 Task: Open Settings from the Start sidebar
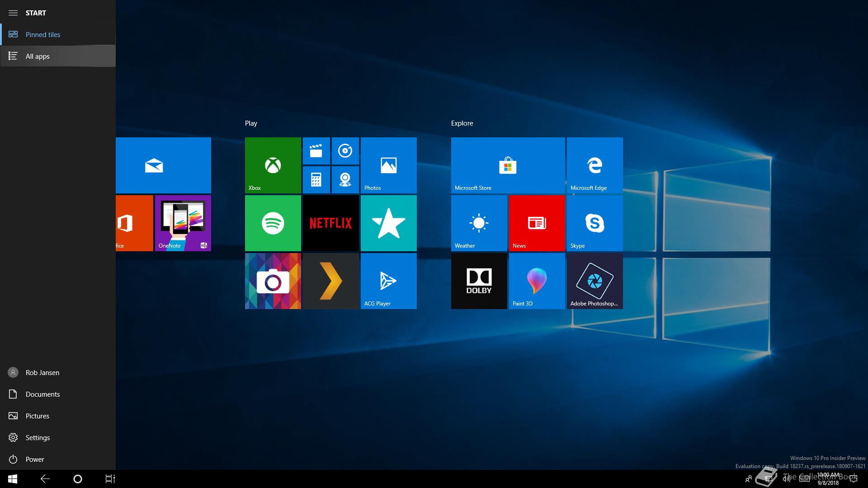(58, 437)
